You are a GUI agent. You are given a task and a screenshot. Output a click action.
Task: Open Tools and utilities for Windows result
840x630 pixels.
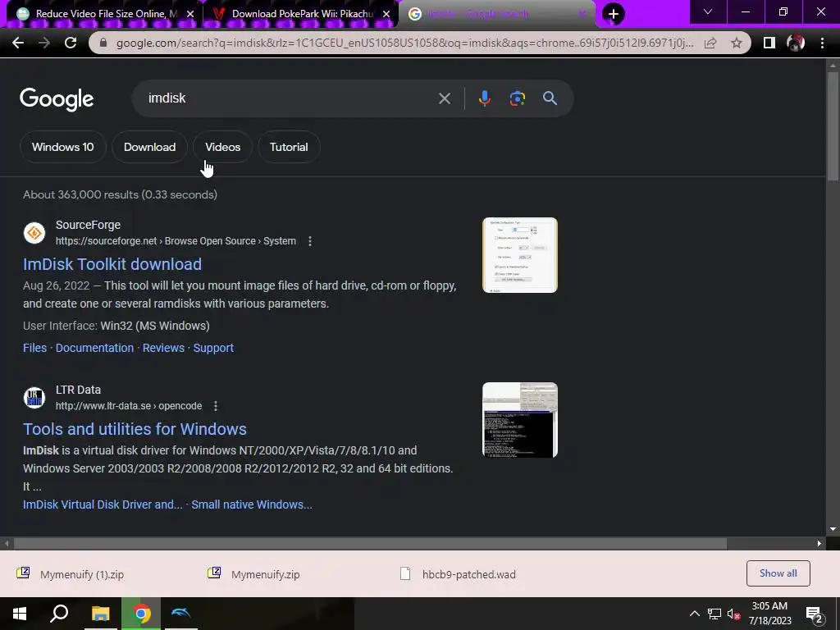pyautogui.click(x=135, y=429)
